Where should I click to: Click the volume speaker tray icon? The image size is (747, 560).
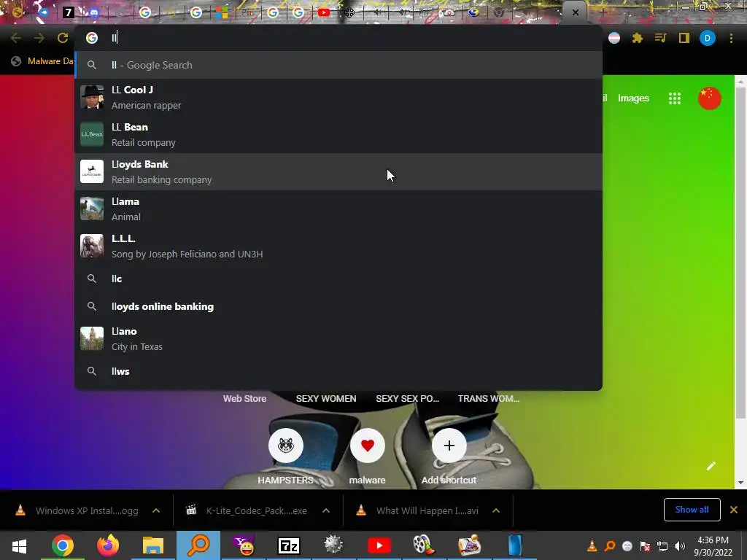click(x=680, y=546)
